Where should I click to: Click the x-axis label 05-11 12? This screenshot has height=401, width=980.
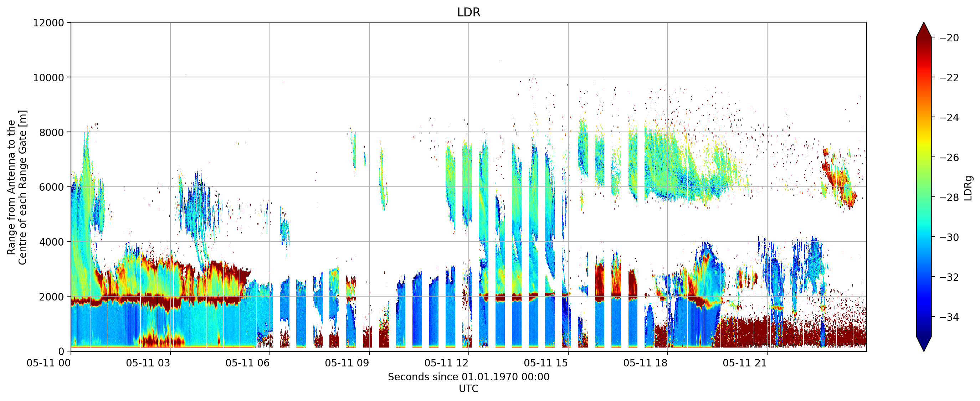coord(446,363)
